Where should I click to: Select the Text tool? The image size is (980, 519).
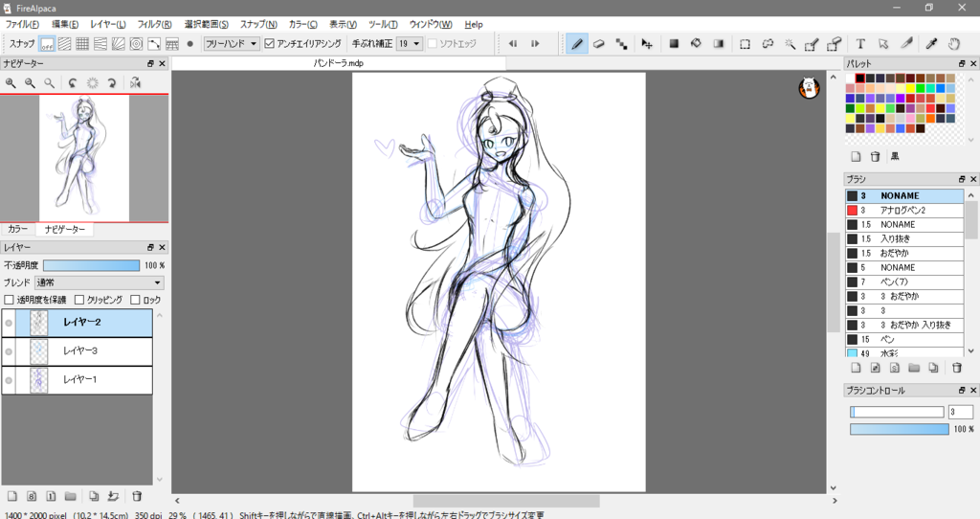click(x=860, y=44)
